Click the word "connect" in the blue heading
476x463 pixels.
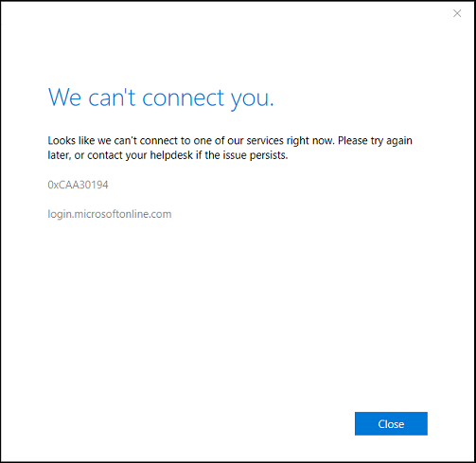coord(184,98)
